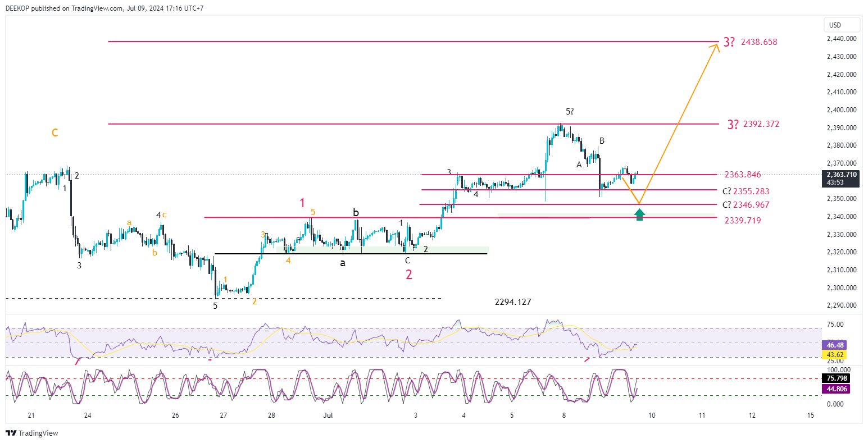Image resolution: width=868 pixels, height=443 pixels.
Task: Click date 15 on the time axis
Action: tap(810, 415)
